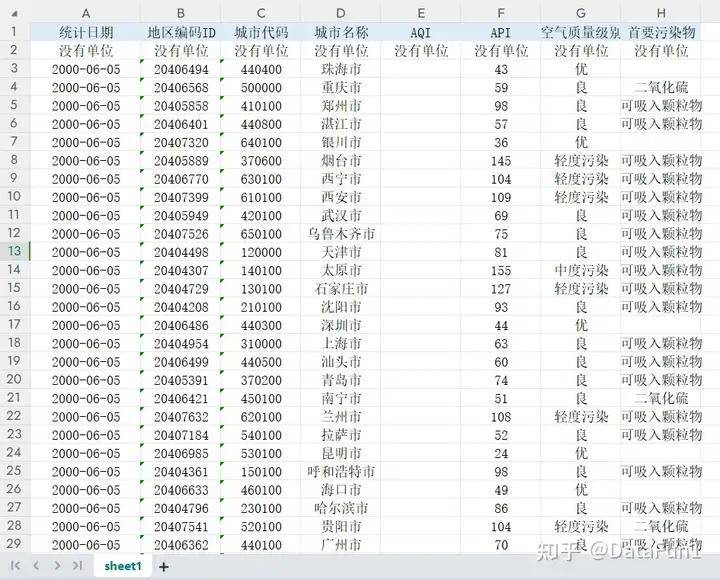Click the 地区编码ID header cell
Image resolution: width=720 pixels, height=580 pixels.
point(180,32)
